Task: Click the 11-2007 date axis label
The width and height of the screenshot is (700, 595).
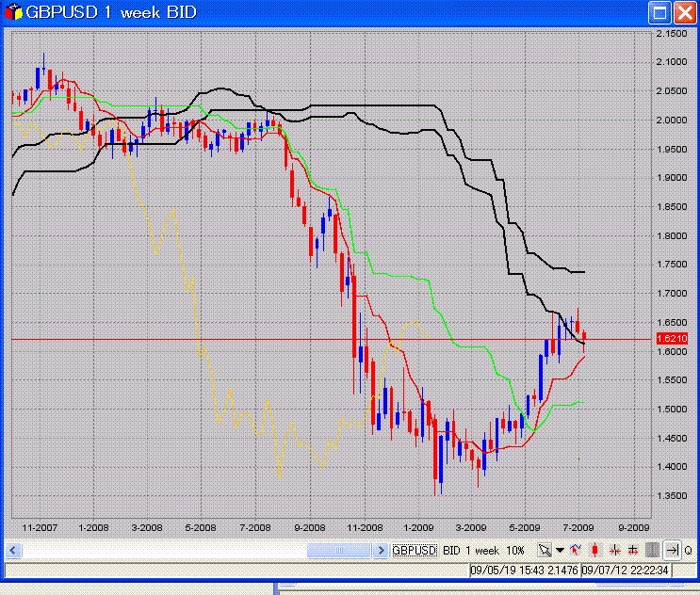Action: tap(40, 527)
